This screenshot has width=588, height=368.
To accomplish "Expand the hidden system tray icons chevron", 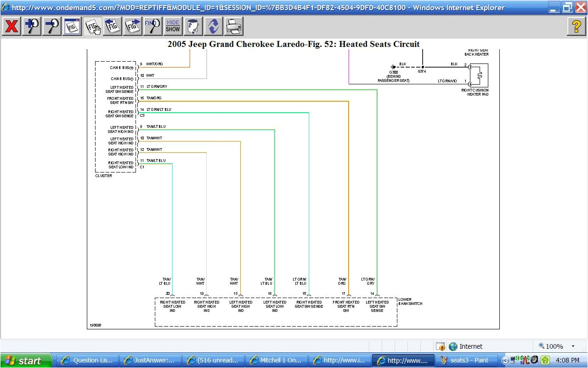I will point(505,360).
